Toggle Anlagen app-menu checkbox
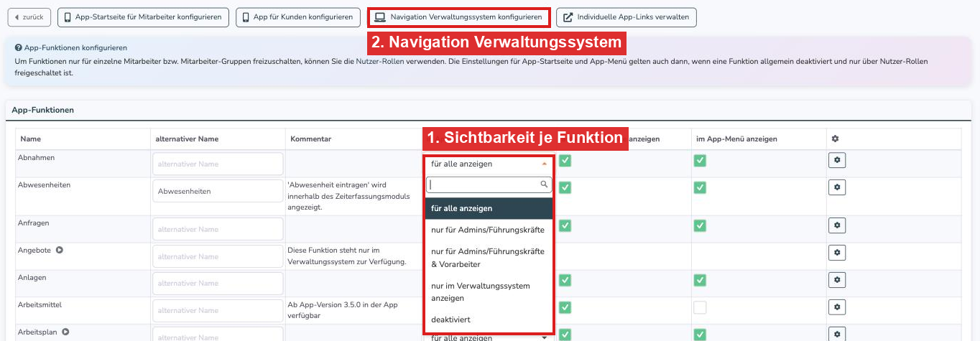 coord(700,280)
